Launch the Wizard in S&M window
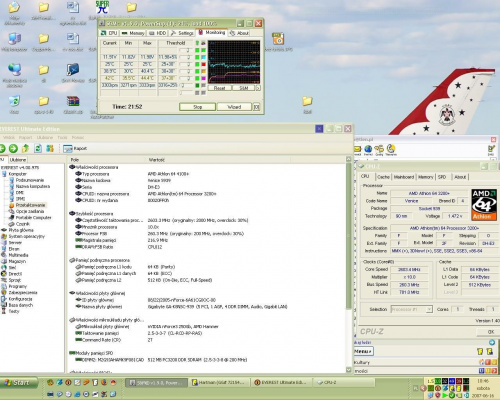This screenshot has height=400, width=500. point(234,107)
